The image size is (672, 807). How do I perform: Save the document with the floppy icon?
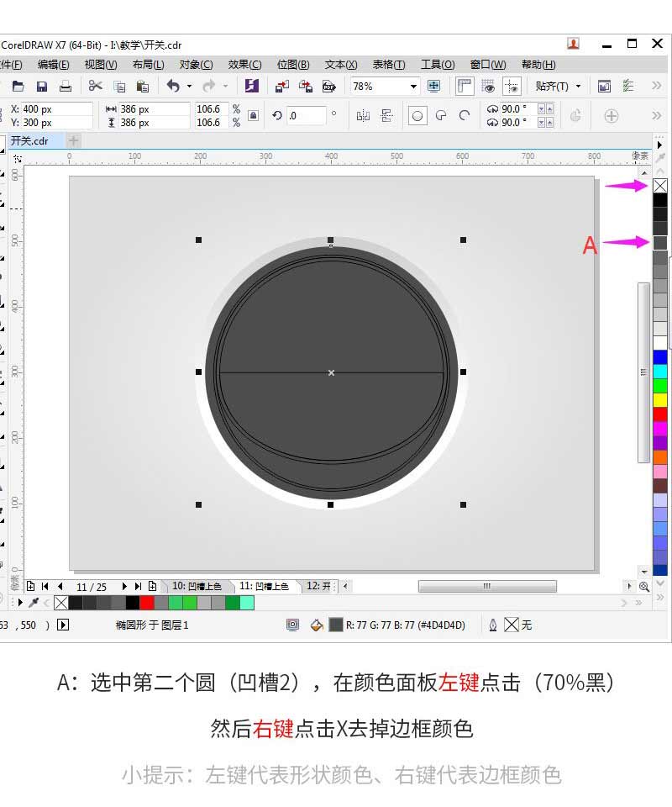pos(42,86)
